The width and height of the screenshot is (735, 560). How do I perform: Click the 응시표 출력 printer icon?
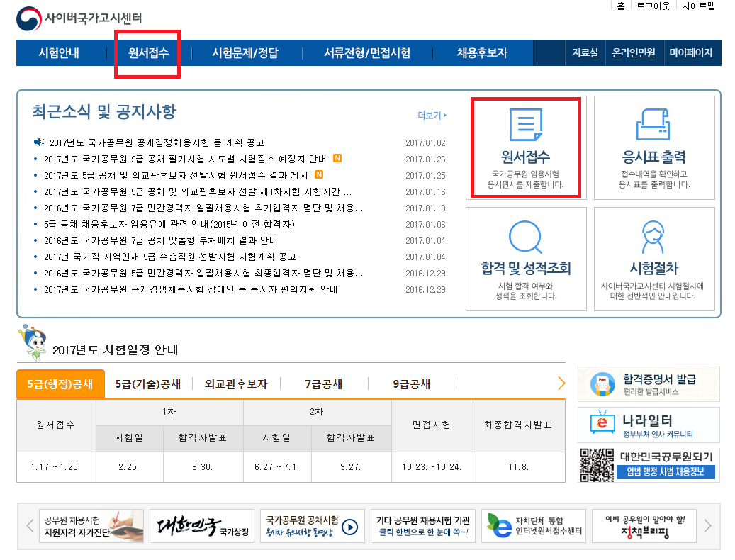(x=653, y=127)
